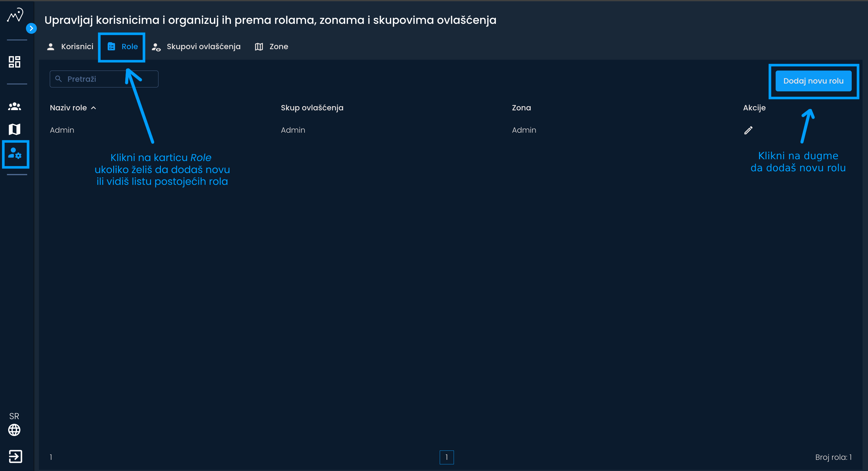Log out using exit icon
Viewport: 868px width, 471px height.
15,457
